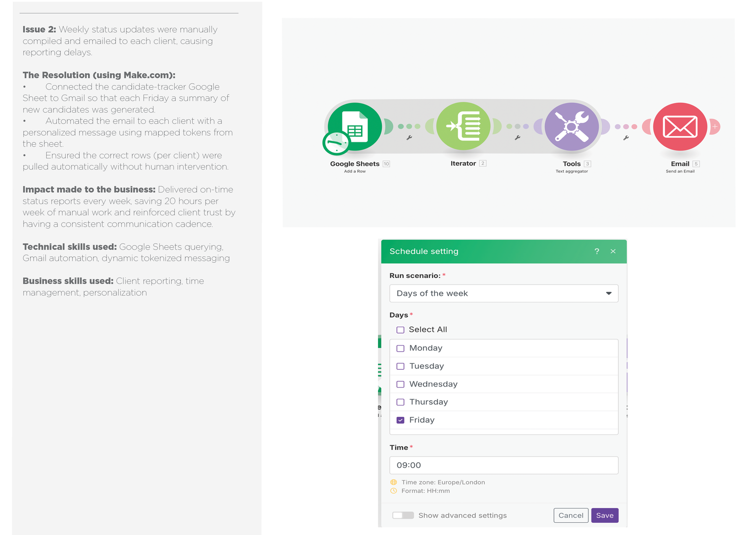756x535 pixels.
Task: Uncheck the Friday checkbox
Action: pyautogui.click(x=400, y=420)
